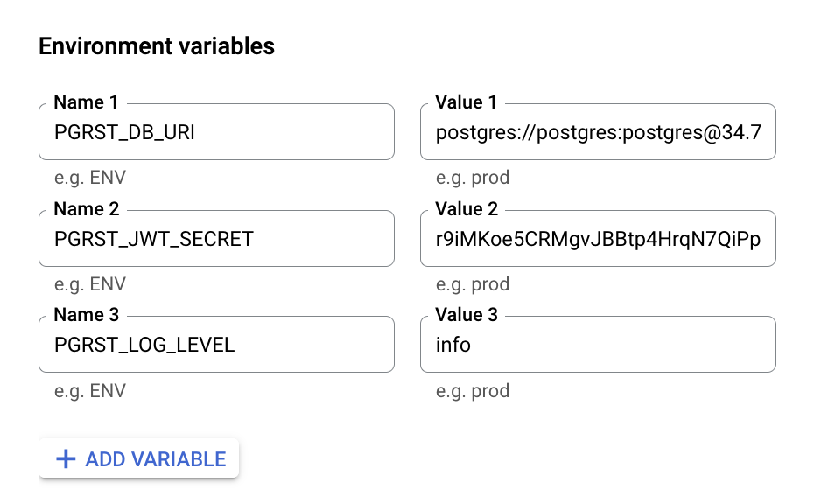Focus the Name 1 field containing PGRST_DB_URI
821x504 pixels.
point(216,132)
